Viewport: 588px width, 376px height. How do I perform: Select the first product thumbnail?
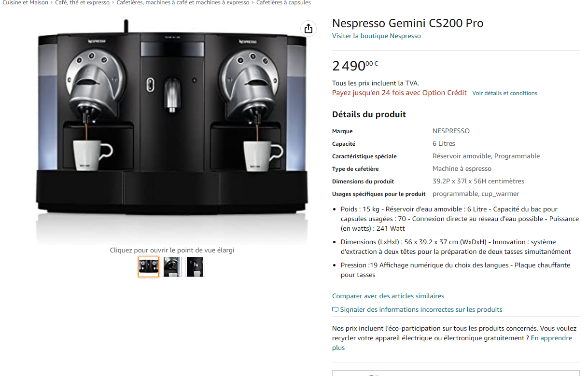click(x=148, y=266)
